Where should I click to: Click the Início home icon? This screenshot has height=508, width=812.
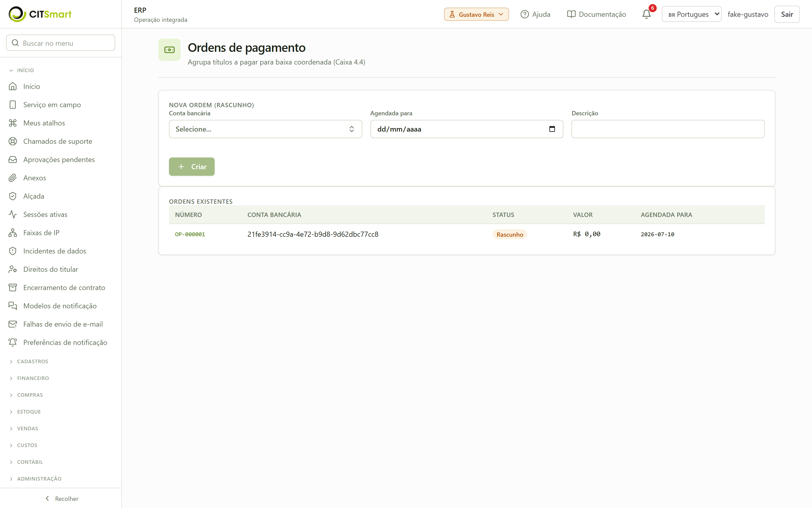coord(13,86)
